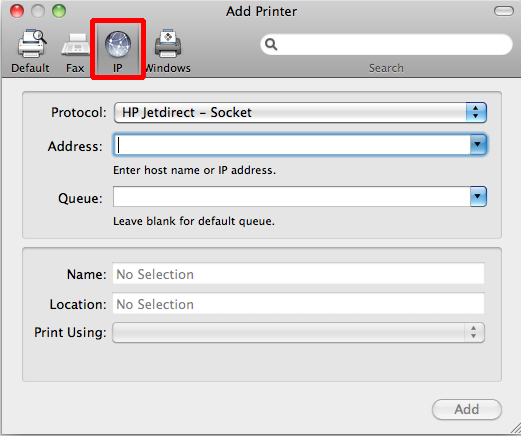Click the red close window button
521x436 pixels.
(x=17, y=11)
